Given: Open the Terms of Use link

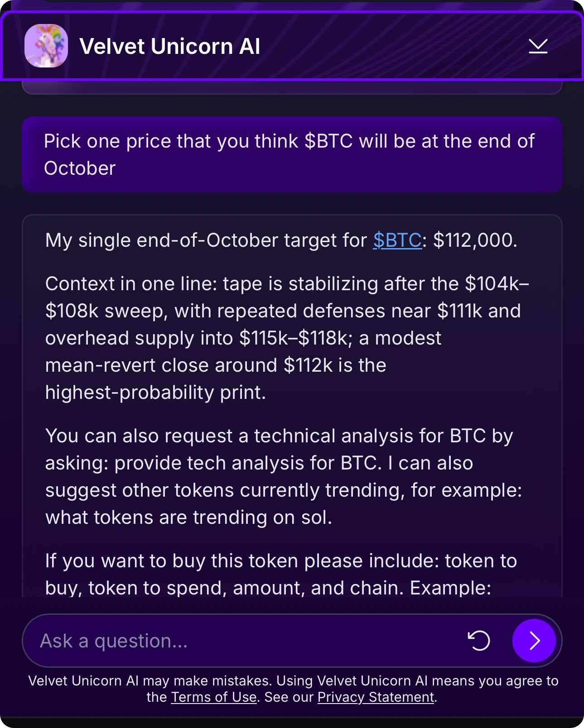Looking at the screenshot, I should click(214, 697).
